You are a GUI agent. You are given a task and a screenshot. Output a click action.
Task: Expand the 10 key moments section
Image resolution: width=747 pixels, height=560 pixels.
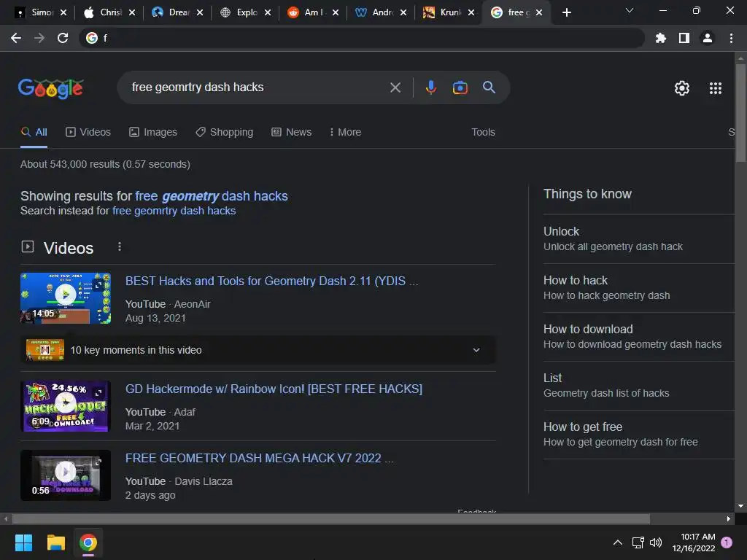pos(258,350)
